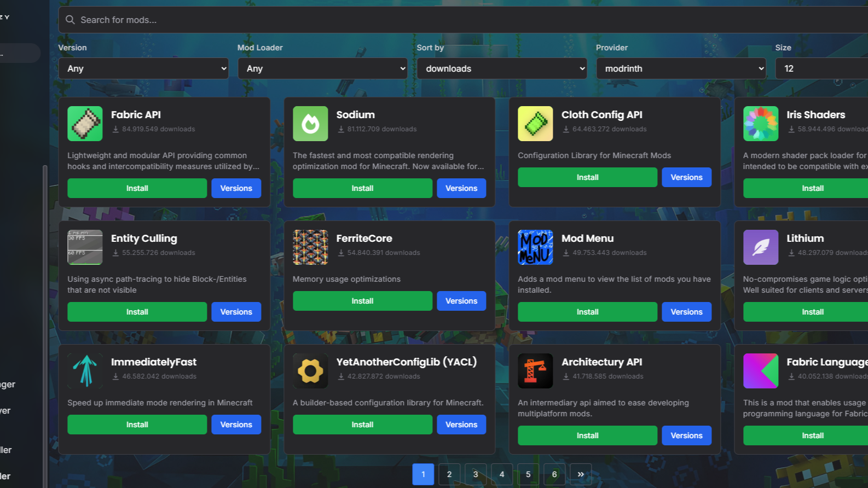The height and width of the screenshot is (488, 868).
Task: Click the Lithium feather icon
Action: [x=761, y=247]
